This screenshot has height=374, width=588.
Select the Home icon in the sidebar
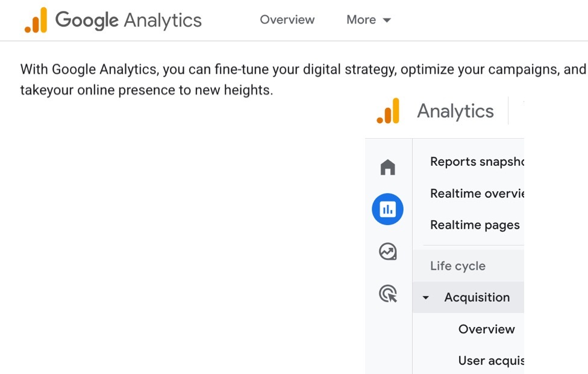pos(387,167)
